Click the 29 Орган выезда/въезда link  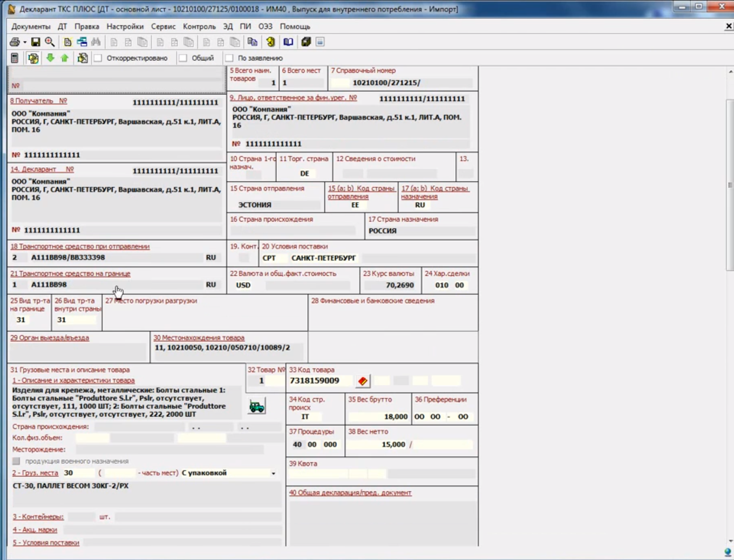coord(50,338)
